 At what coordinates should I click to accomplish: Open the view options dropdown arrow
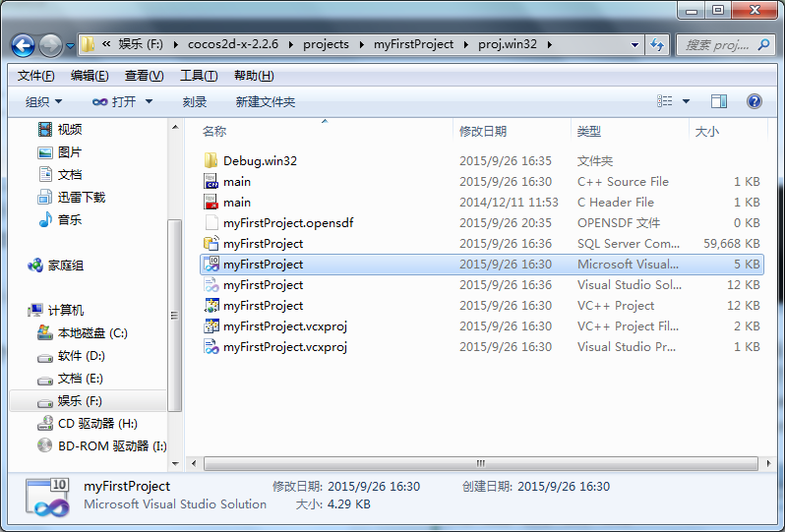click(686, 101)
